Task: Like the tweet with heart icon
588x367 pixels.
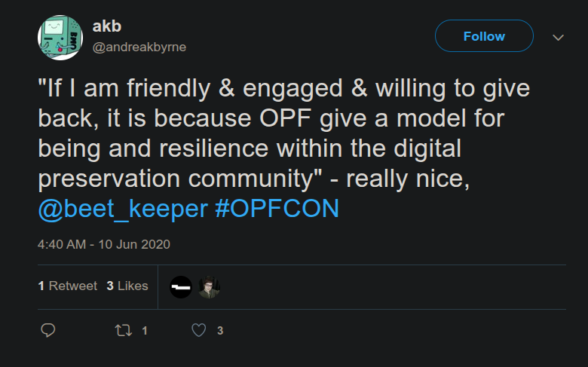Action: 199,330
